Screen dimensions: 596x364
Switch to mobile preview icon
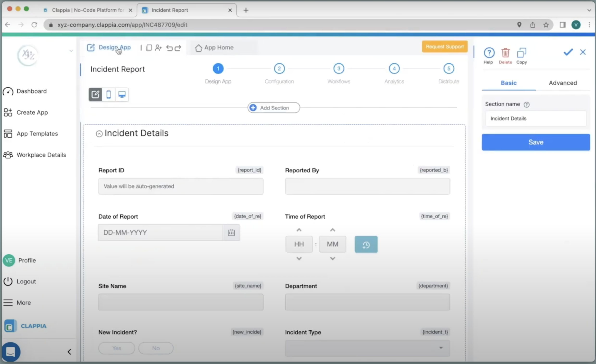(x=109, y=95)
